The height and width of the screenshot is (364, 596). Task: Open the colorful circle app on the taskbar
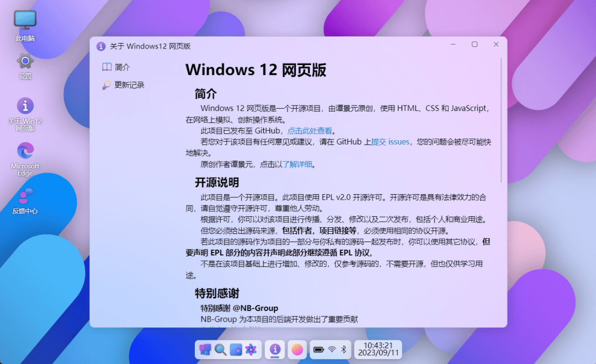click(297, 350)
